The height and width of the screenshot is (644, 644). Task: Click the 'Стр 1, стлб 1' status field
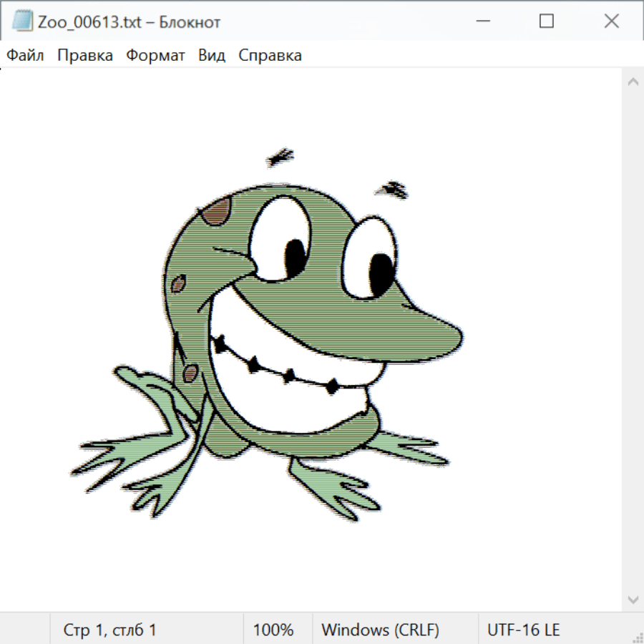tap(110, 630)
